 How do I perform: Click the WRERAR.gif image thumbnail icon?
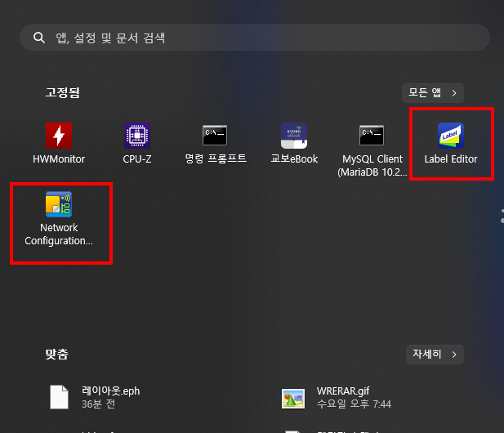tap(292, 399)
